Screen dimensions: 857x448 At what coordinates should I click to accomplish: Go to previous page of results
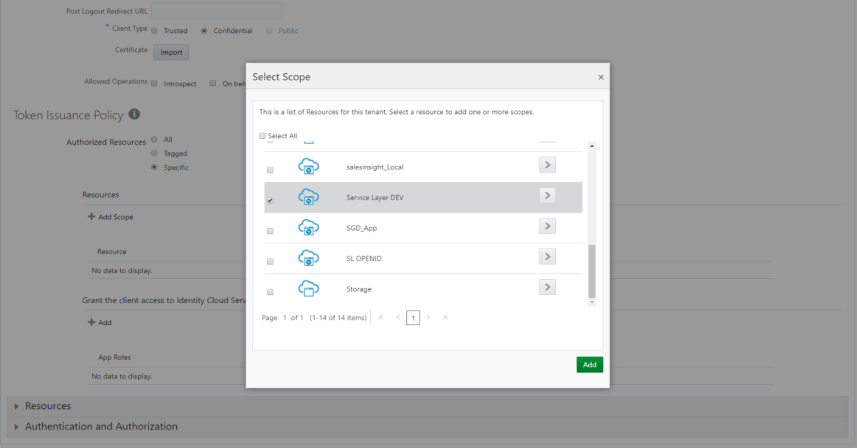pyautogui.click(x=398, y=317)
